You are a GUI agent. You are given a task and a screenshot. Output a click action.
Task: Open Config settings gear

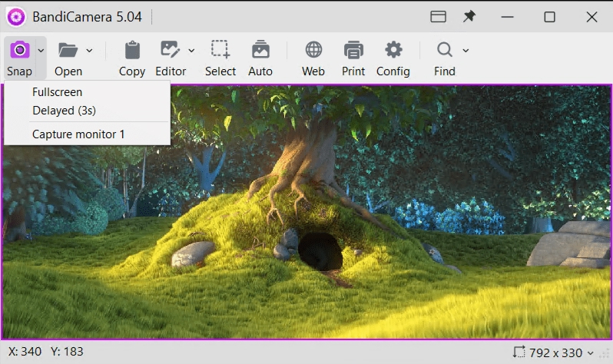(x=393, y=51)
